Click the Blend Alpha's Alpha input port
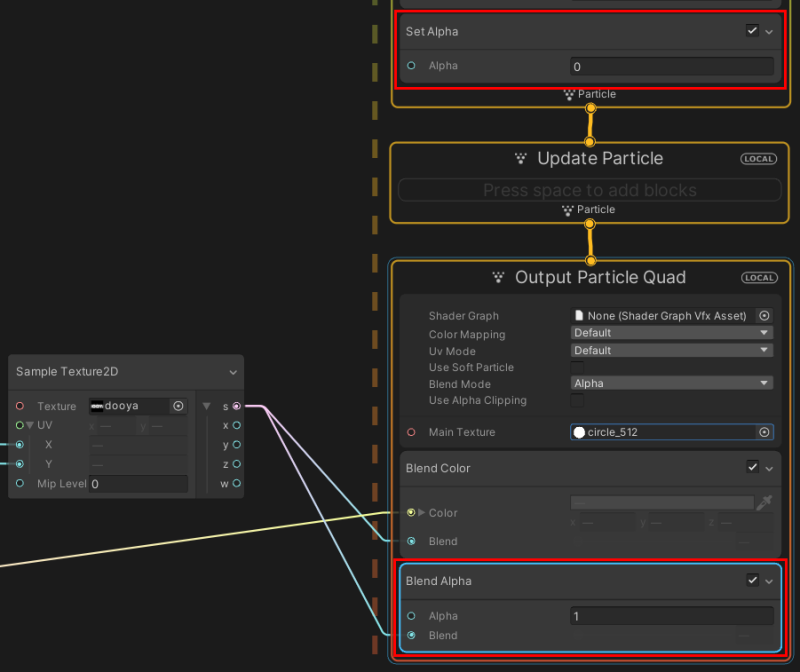The image size is (800, 672). (411, 616)
